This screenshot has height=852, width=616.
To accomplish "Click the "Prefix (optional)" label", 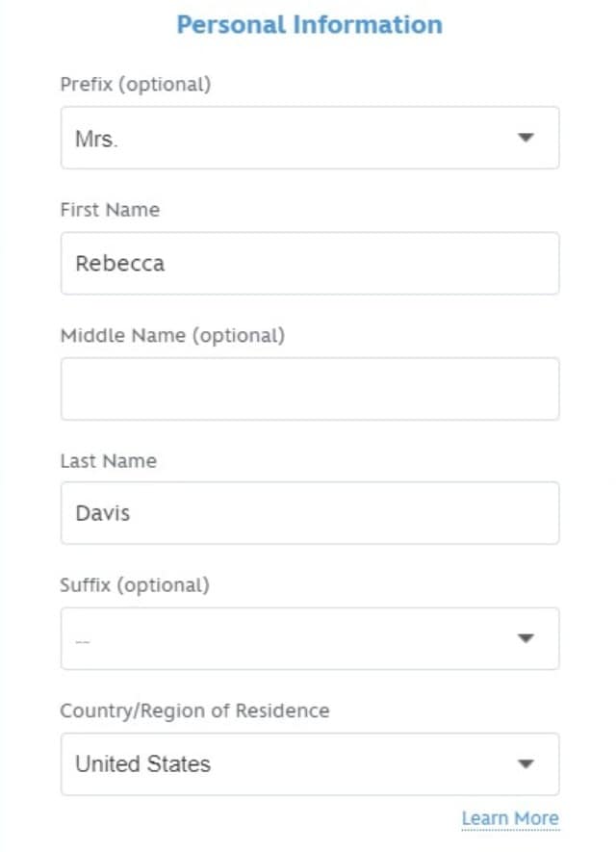I will pos(135,84).
